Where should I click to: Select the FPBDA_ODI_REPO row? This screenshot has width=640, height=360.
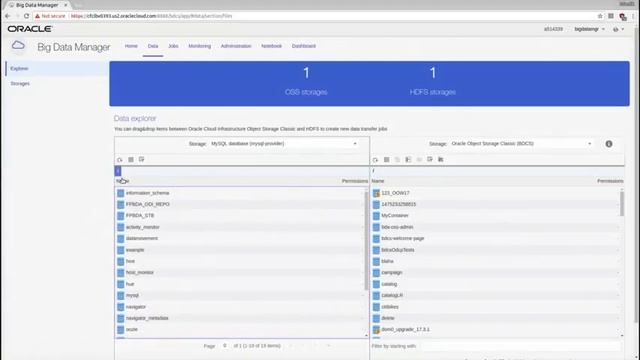coord(240,204)
